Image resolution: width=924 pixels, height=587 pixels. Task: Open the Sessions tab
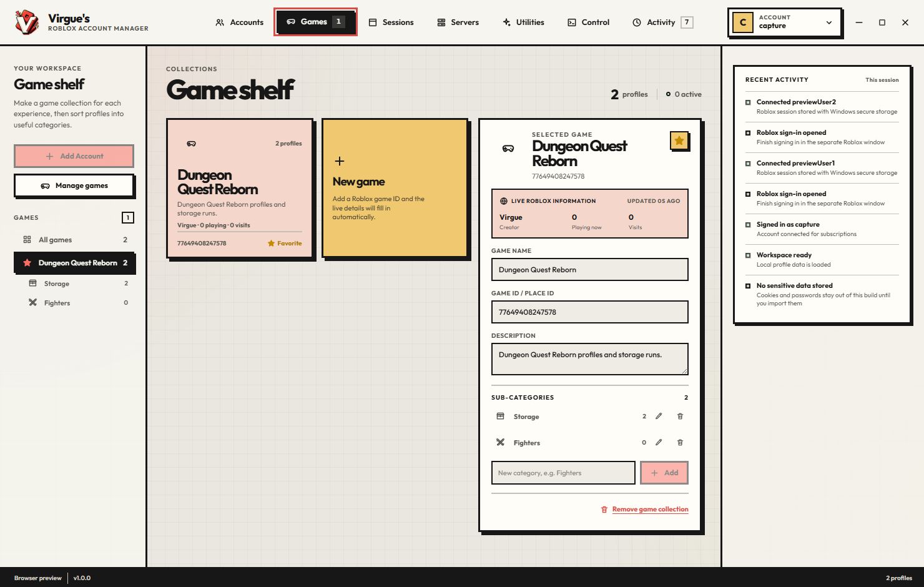[x=391, y=22]
